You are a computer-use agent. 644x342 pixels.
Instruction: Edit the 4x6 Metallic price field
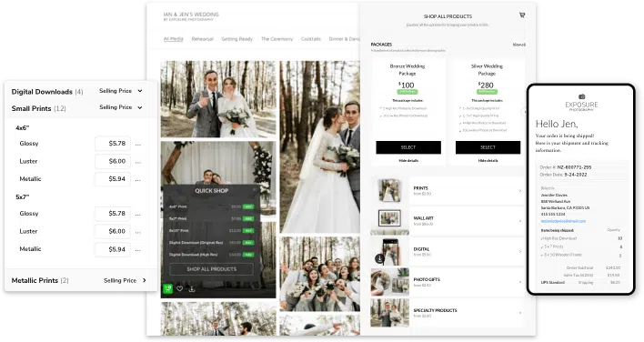tap(113, 179)
